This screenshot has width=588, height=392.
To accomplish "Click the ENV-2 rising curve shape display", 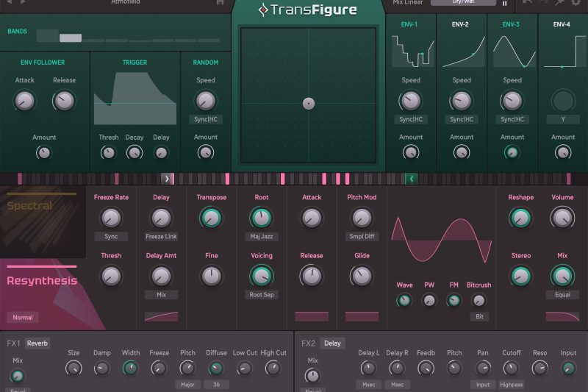I will tap(464, 51).
